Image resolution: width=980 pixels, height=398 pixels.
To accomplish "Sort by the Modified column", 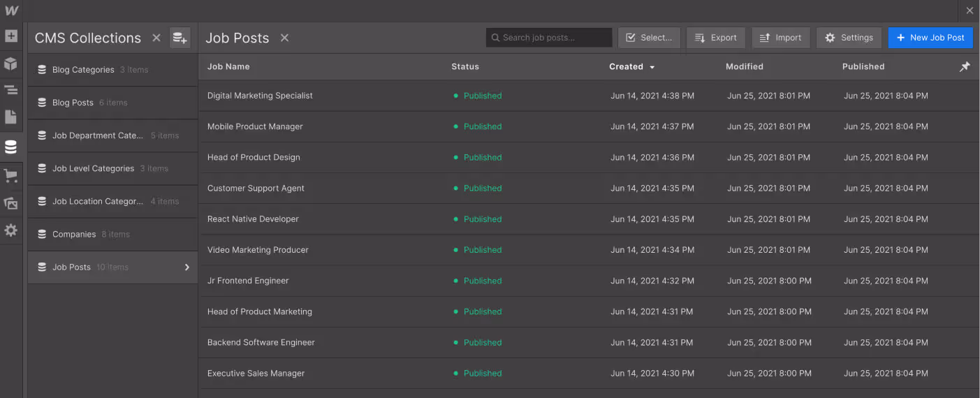I will click(745, 66).
